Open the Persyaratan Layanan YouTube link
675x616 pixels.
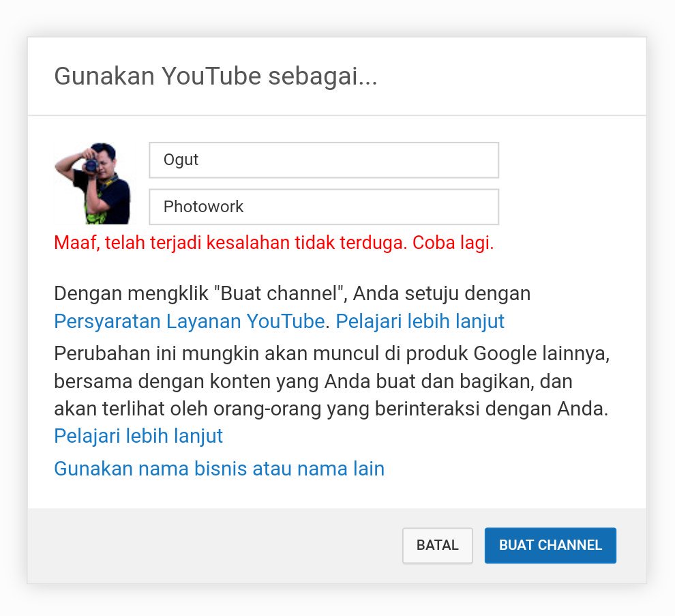pyautogui.click(x=190, y=321)
